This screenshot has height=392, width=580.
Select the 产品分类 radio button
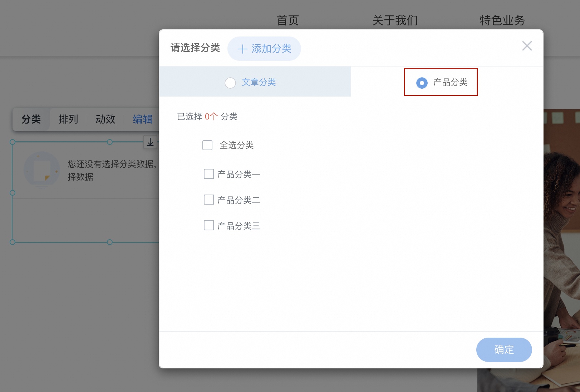(x=422, y=83)
